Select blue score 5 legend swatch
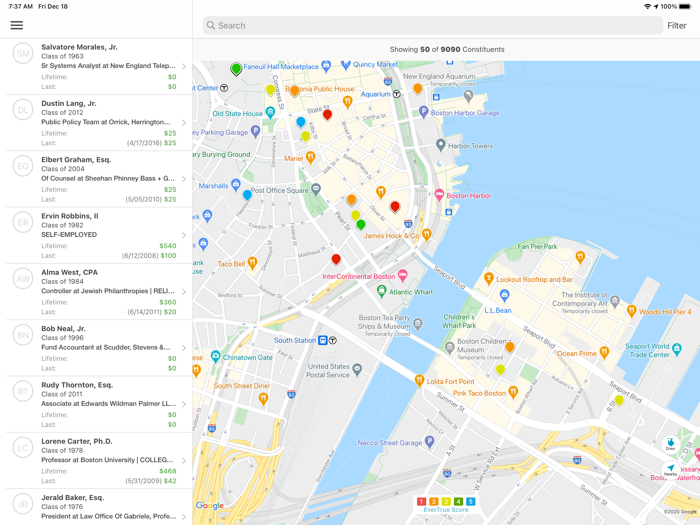This screenshot has width=700, height=525. coord(471,501)
